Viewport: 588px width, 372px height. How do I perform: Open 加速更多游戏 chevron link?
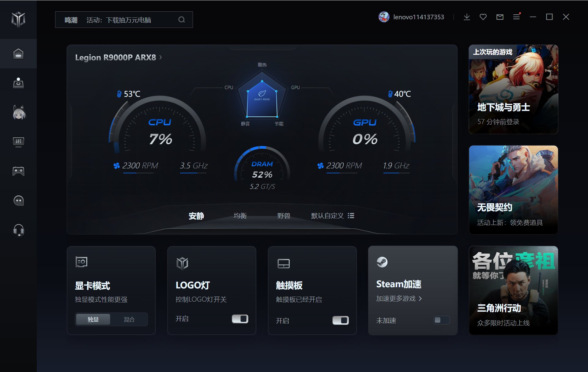tap(420, 299)
